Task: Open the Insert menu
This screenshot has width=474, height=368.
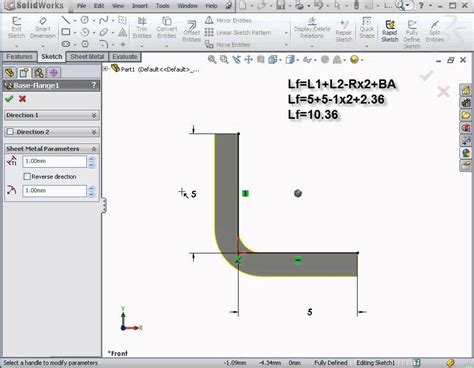Action: (x=140, y=6)
